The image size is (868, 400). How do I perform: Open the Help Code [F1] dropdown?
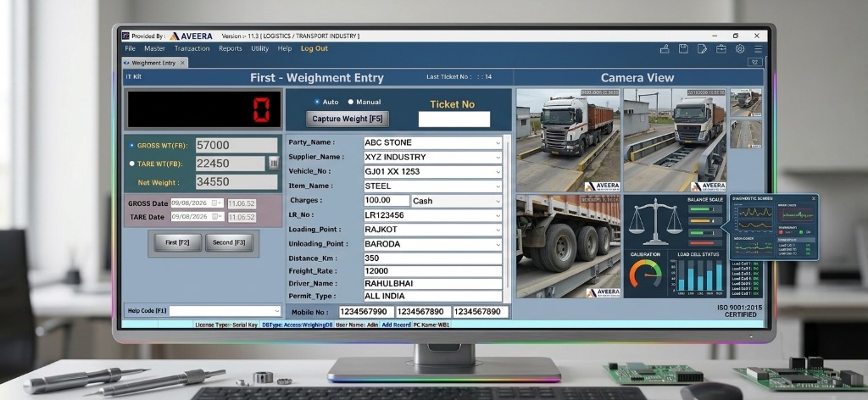276,311
